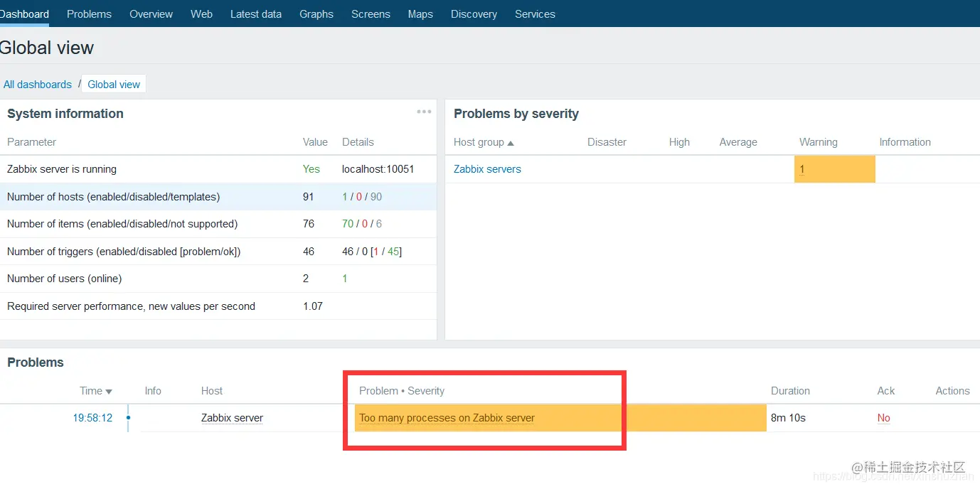The image size is (980, 489).
Task: Open the Zabbix servers host group link
Action: click(487, 169)
